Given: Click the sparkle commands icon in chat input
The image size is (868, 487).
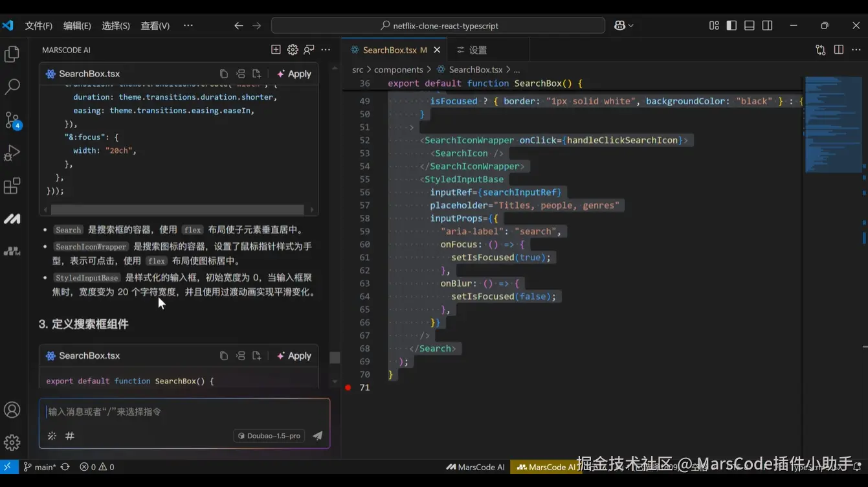Looking at the screenshot, I should pos(52,436).
